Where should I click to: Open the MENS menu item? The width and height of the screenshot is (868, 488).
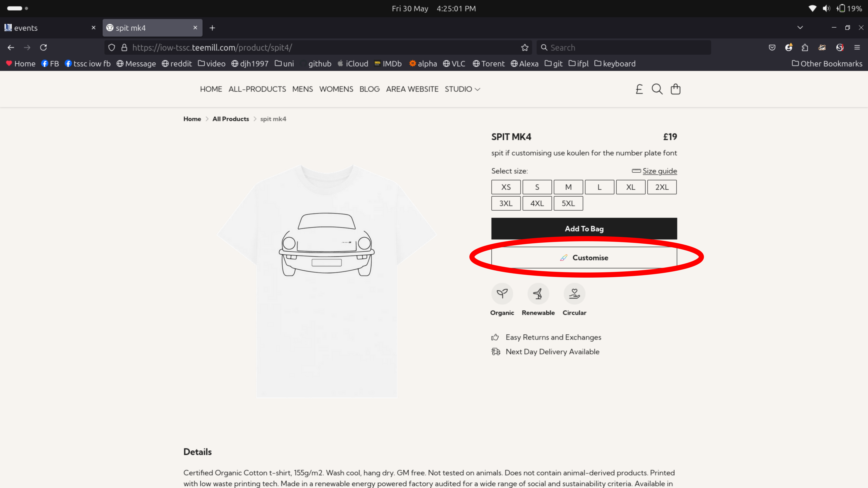tap(302, 89)
